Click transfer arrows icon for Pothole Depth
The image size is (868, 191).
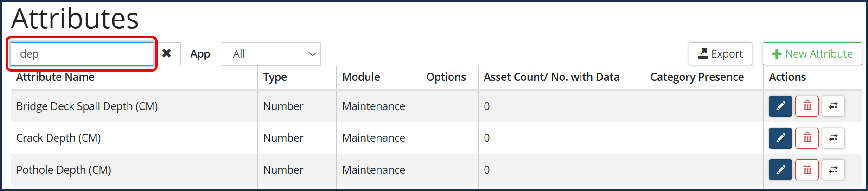point(833,170)
